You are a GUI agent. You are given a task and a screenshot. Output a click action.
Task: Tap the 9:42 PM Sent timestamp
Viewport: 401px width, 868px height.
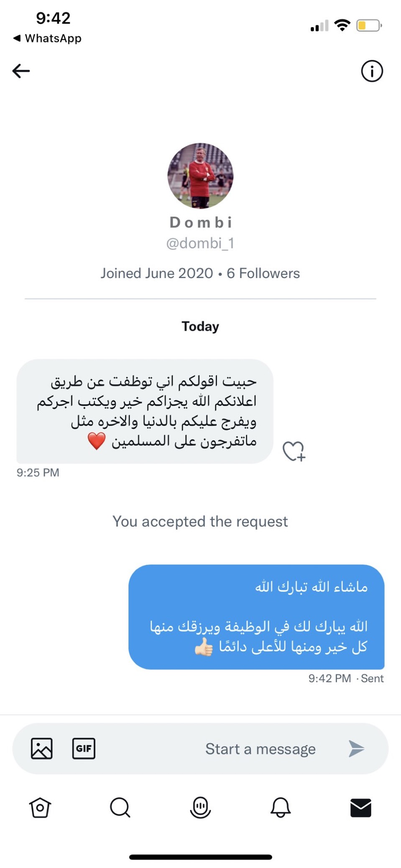click(x=346, y=678)
